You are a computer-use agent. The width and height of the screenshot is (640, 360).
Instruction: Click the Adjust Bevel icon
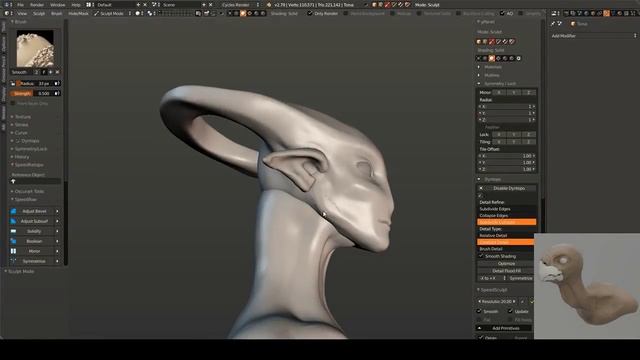click(13, 211)
